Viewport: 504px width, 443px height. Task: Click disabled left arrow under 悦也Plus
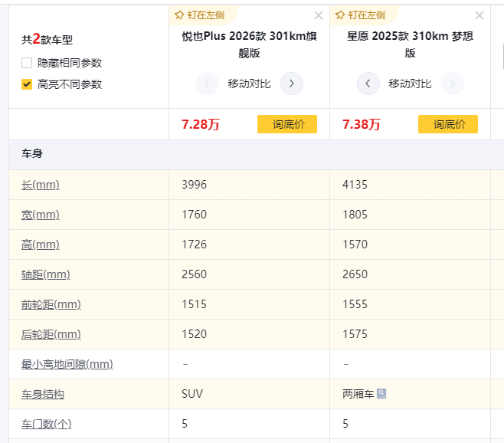(x=208, y=84)
